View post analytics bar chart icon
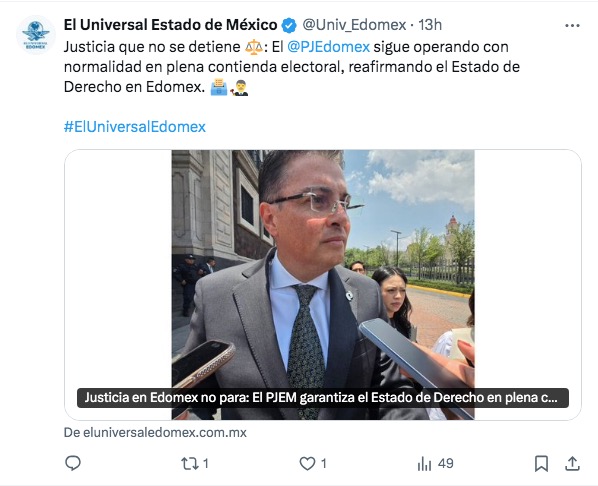The image size is (598, 486). 424,464
